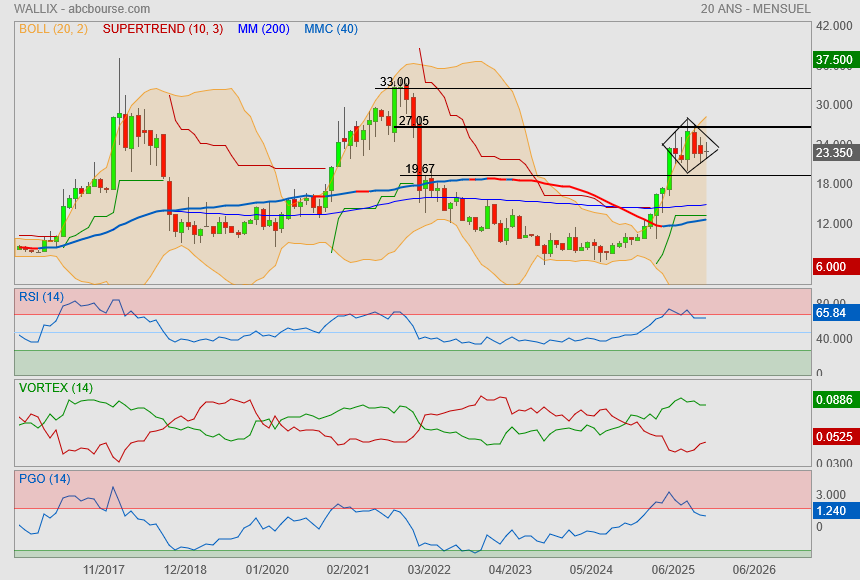Click the 33.00 resistance level label
This screenshot has height=580, width=860.
[x=394, y=82]
